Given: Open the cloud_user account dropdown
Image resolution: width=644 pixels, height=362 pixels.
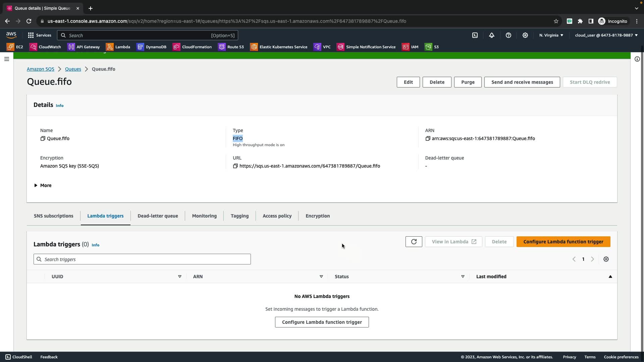Looking at the screenshot, I should click(606, 35).
